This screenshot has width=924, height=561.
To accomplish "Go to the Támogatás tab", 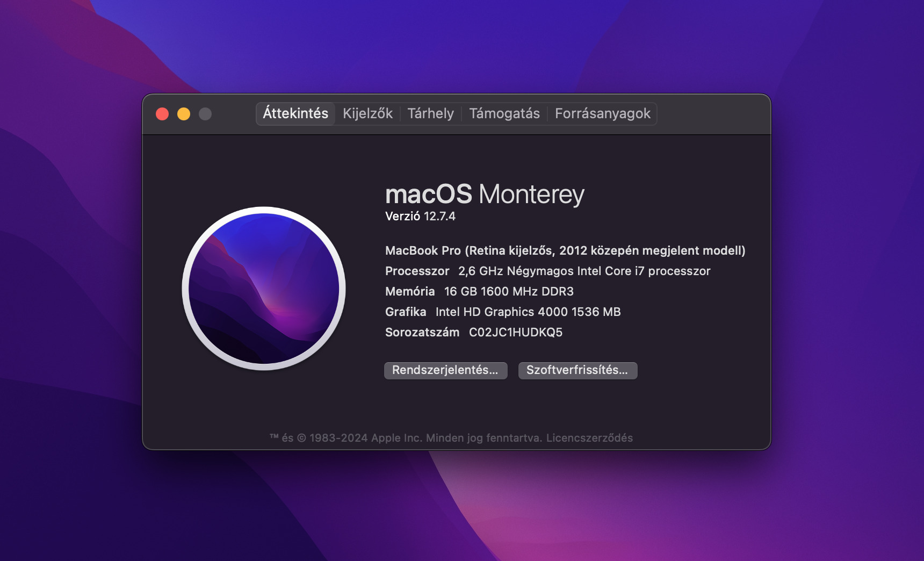I will pyautogui.click(x=504, y=114).
